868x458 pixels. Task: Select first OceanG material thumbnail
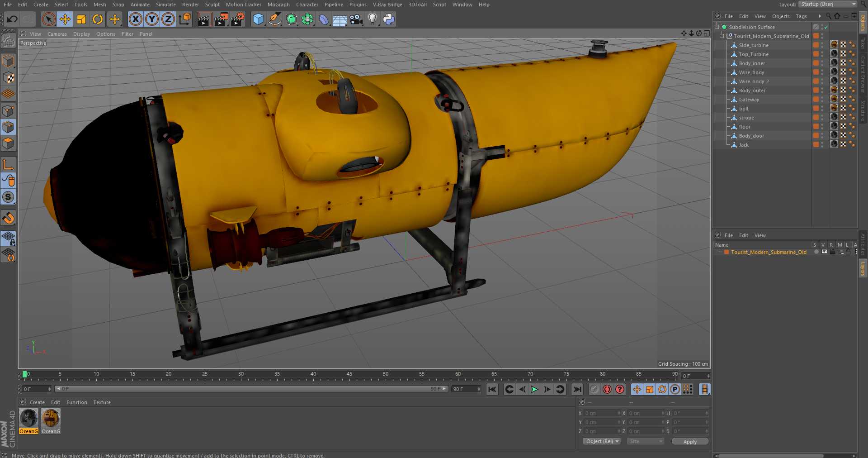[29, 418]
